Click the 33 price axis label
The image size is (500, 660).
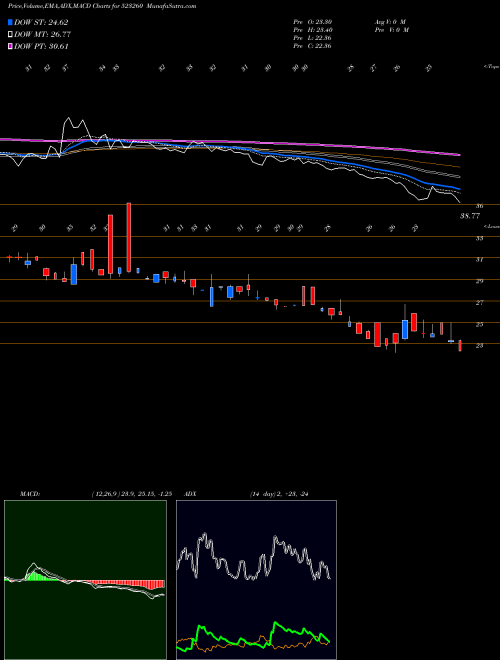(x=479, y=238)
